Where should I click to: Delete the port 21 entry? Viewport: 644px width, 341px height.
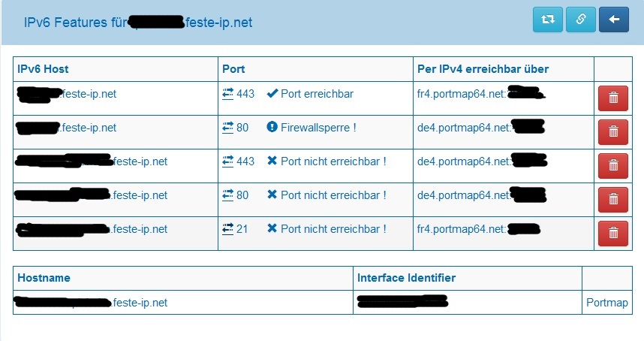tap(612, 234)
